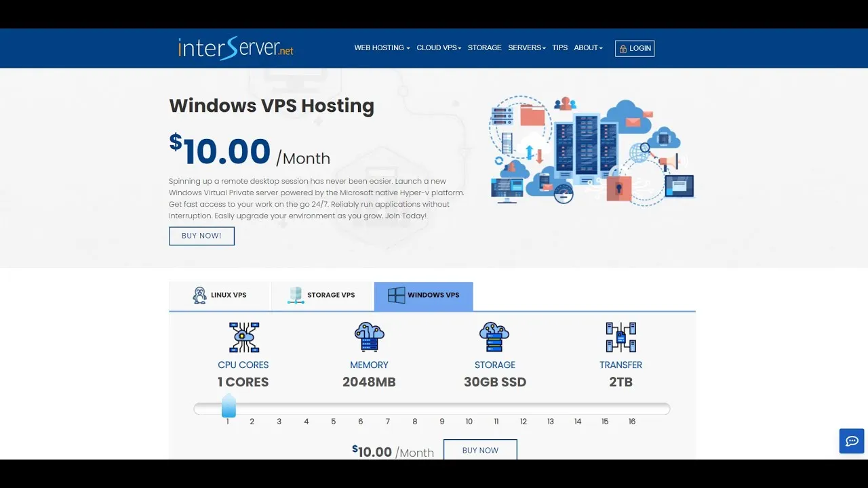
Task: Click the Memory cloud server icon
Action: 369,337
